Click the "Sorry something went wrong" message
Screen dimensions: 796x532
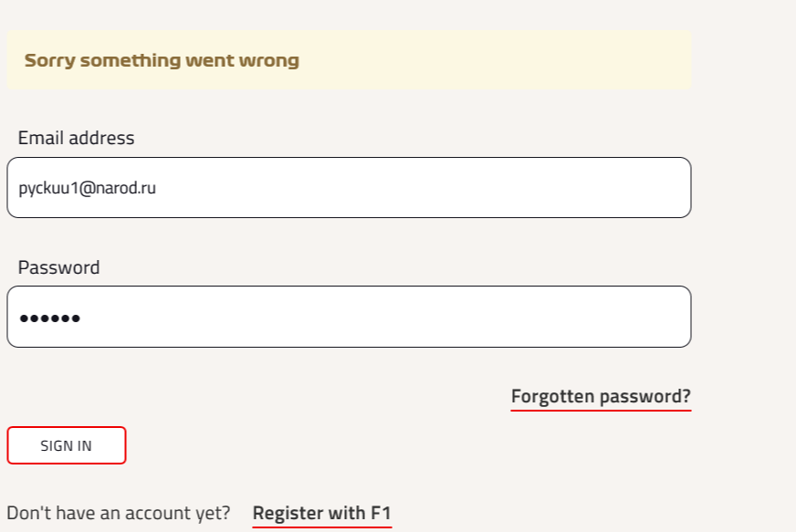coord(162,61)
